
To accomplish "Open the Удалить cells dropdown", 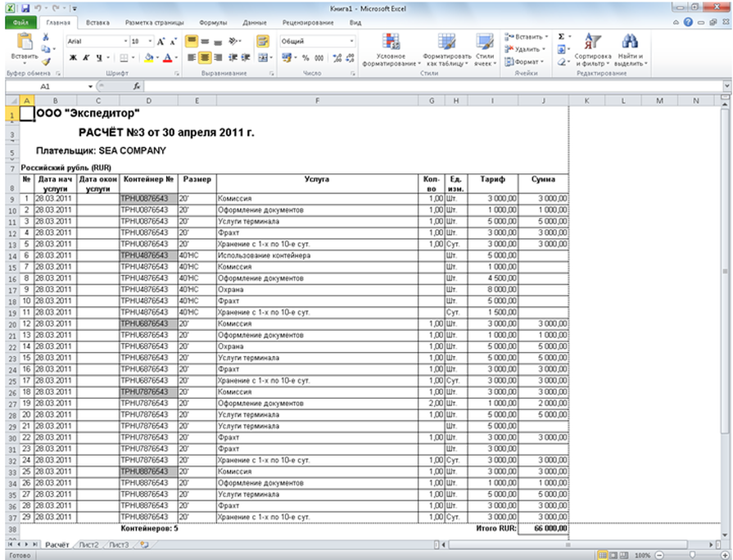I will (525, 49).
